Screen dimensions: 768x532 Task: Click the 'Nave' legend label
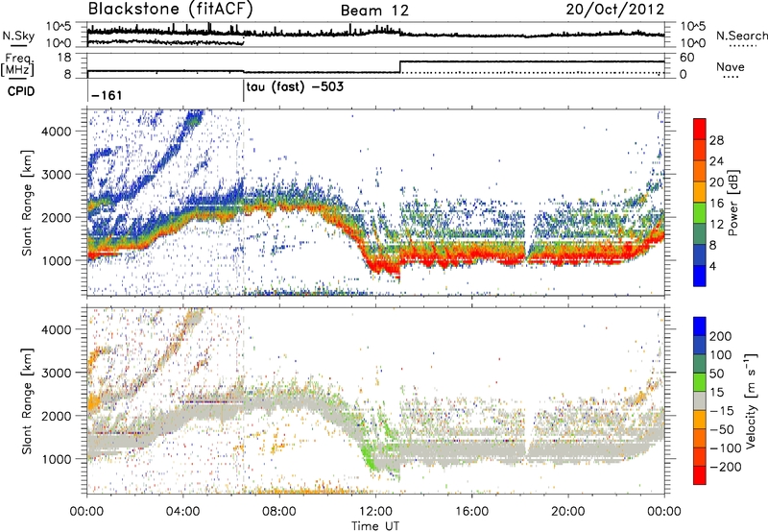tap(731, 66)
